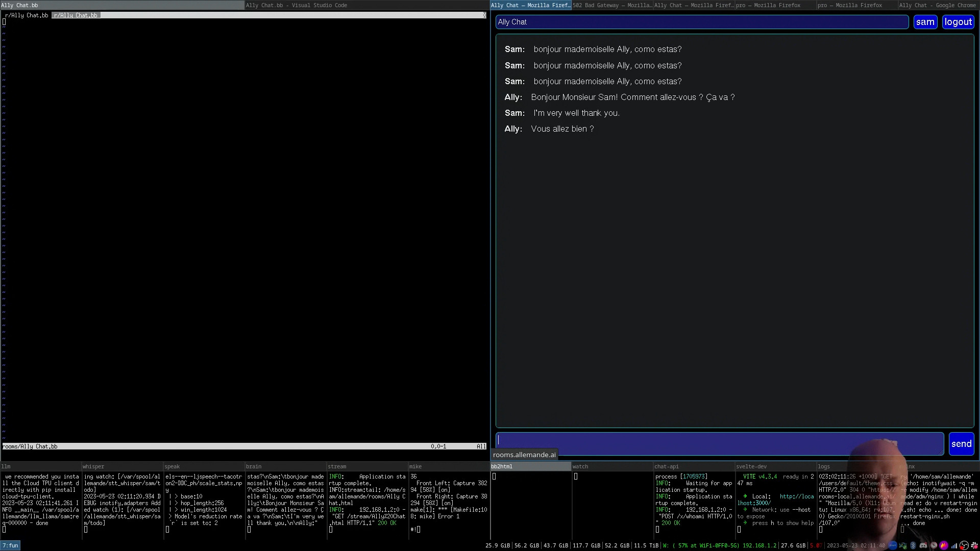The width and height of the screenshot is (980, 551).
Task: Click the Ally Chat room name field
Action: coord(702,22)
